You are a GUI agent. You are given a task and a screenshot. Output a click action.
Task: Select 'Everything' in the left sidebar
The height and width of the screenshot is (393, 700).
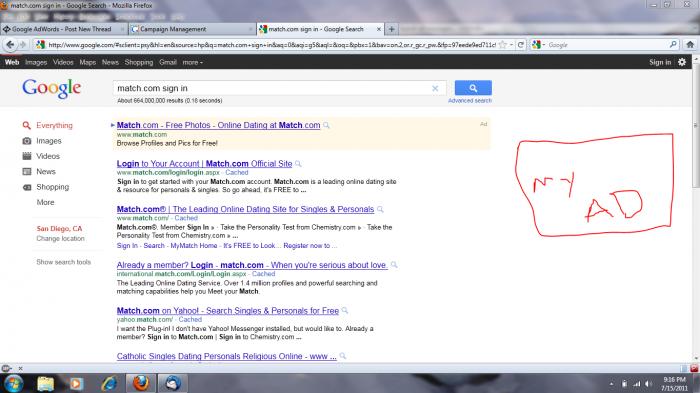(x=54, y=125)
